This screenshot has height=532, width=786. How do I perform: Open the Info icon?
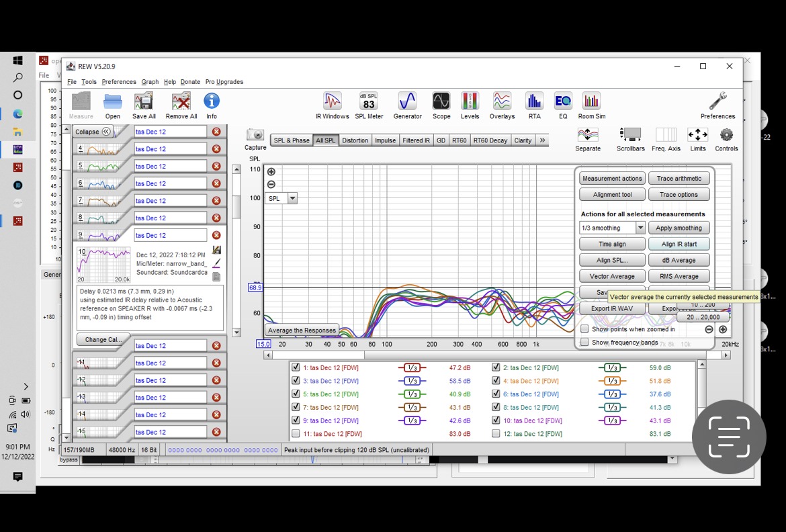(x=212, y=105)
